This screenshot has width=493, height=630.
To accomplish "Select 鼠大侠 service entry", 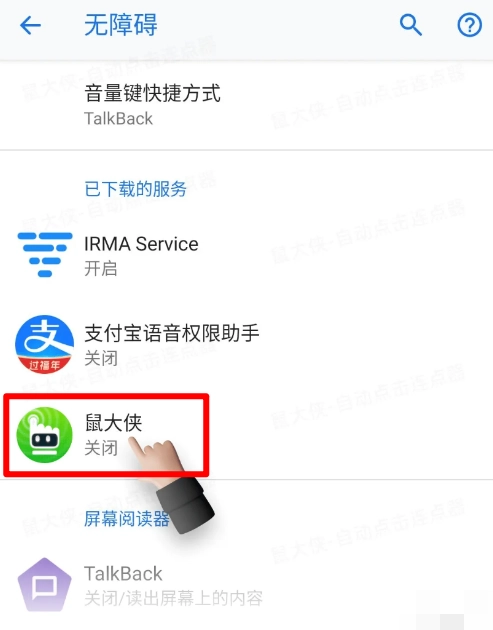I will pyautogui.click(x=246, y=435).
